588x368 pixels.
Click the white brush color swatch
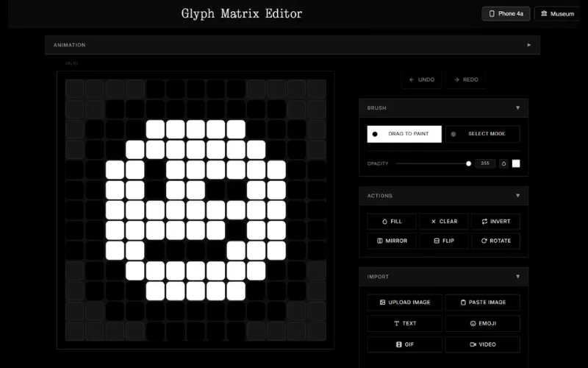(x=516, y=163)
